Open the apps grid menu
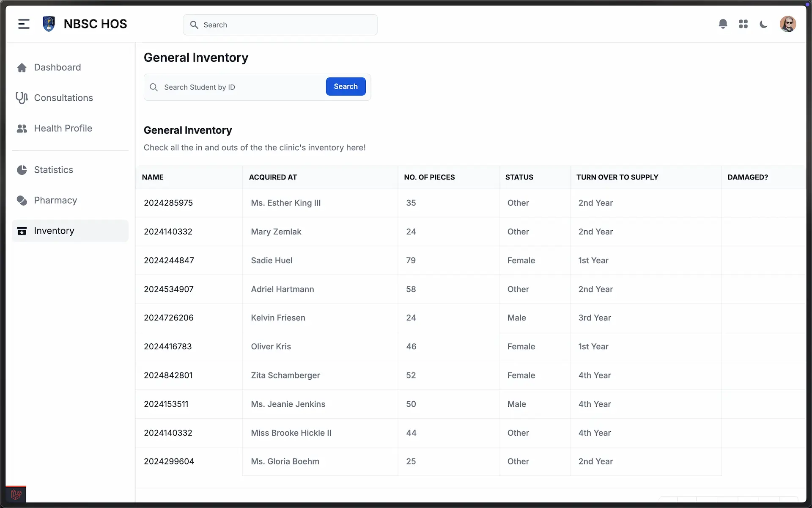This screenshot has width=812, height=508. pos(743,24)
